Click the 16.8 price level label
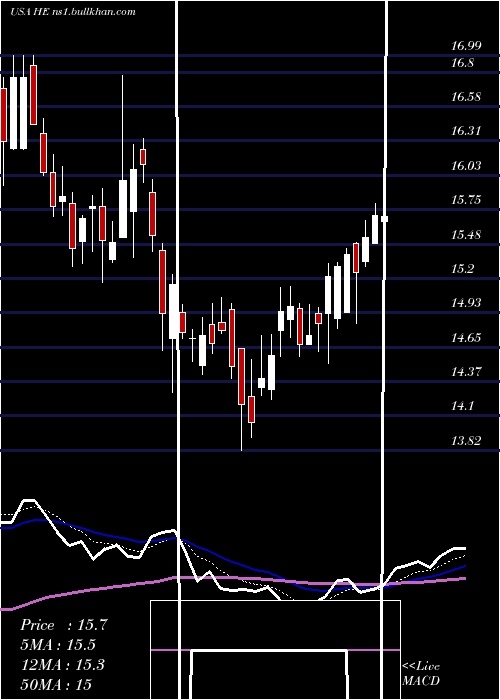Screen dimensions: 500x700 click(462, 63)
